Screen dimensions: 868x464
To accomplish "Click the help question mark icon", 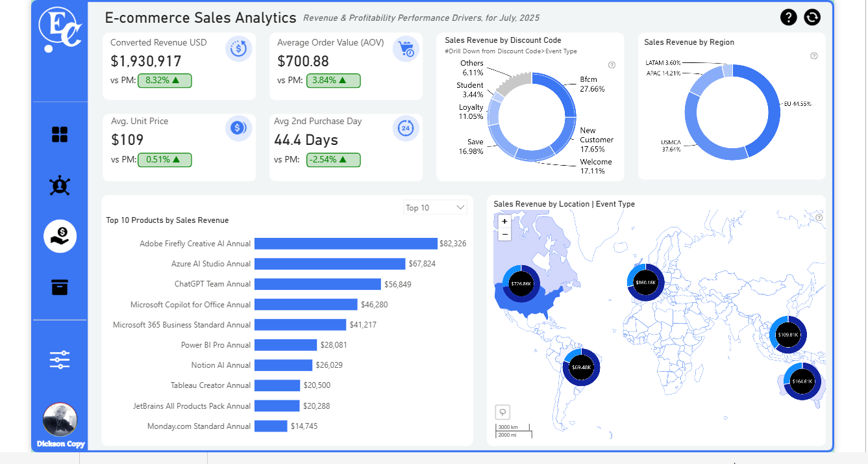I will point(788,18).
